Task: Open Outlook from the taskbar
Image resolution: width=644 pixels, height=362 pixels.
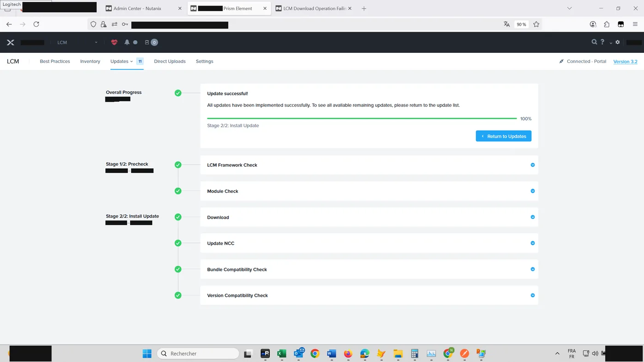Action: tap(299, 353)
